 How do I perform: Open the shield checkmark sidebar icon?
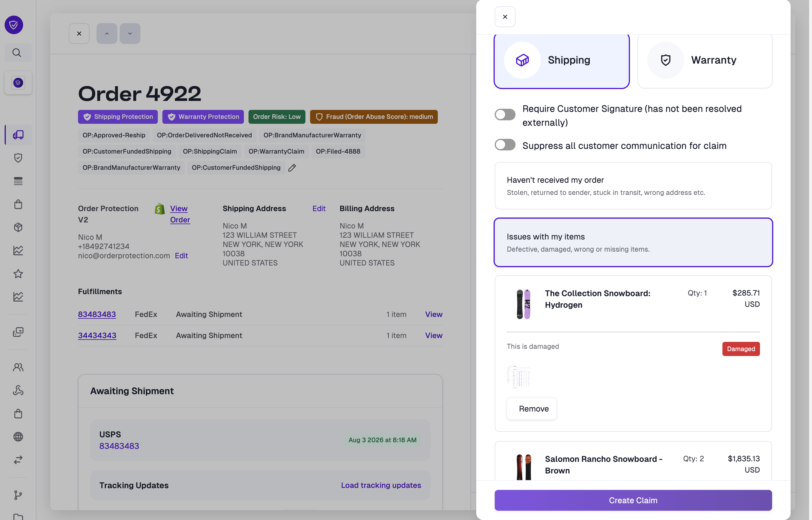point(18,158)
